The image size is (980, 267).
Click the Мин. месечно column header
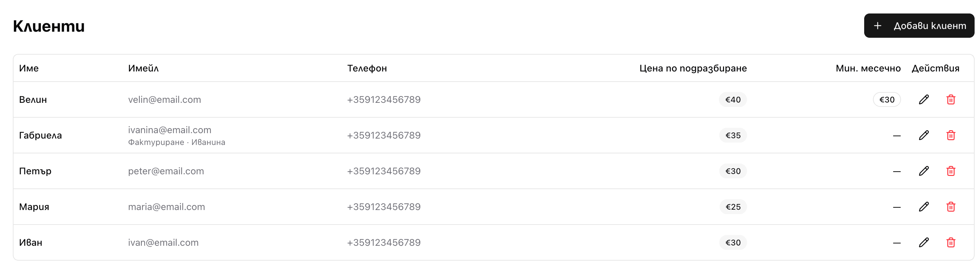point(868,68)
